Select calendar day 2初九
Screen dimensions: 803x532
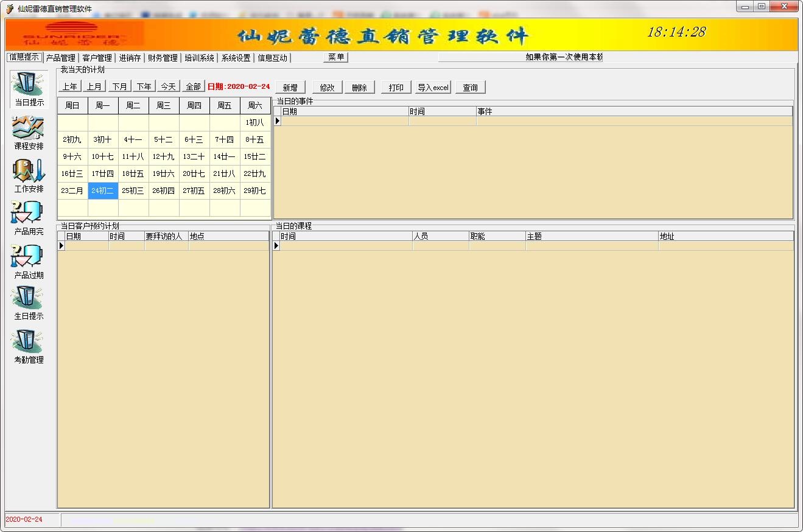[72, 139]
